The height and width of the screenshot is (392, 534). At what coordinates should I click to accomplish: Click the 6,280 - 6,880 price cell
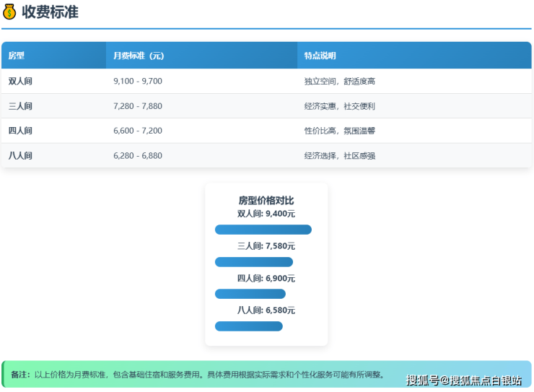tap(138, 155)
